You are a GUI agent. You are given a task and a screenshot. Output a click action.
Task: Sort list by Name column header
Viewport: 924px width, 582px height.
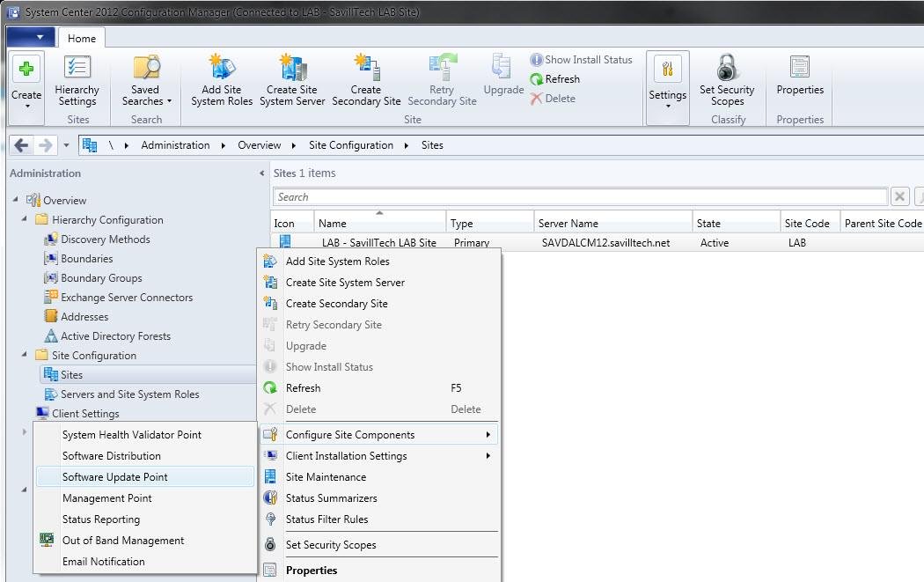(x=379, y=223)
